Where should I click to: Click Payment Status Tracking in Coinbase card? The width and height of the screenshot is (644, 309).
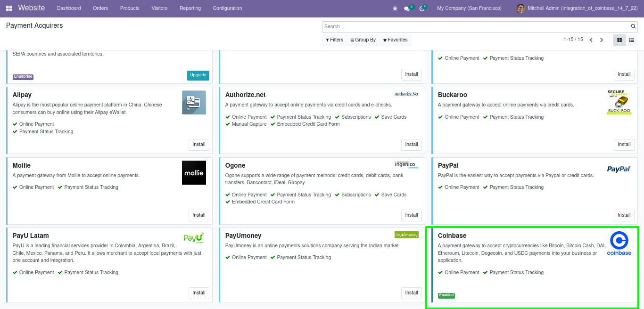[x=517, y=272]
